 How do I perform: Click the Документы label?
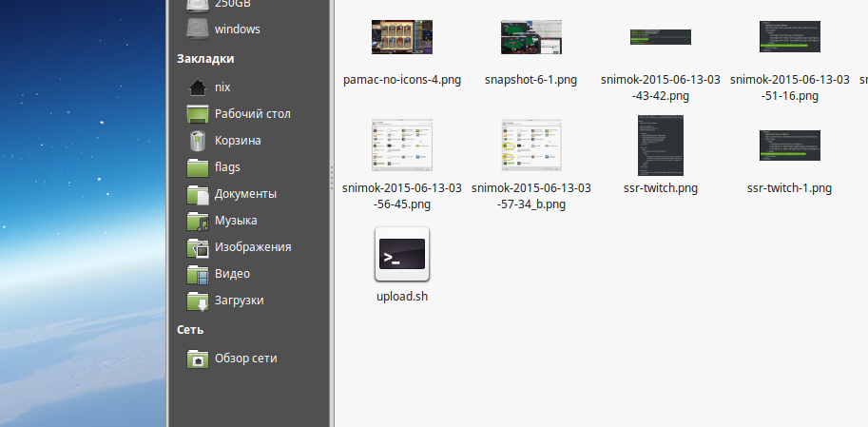pos(245,194)
